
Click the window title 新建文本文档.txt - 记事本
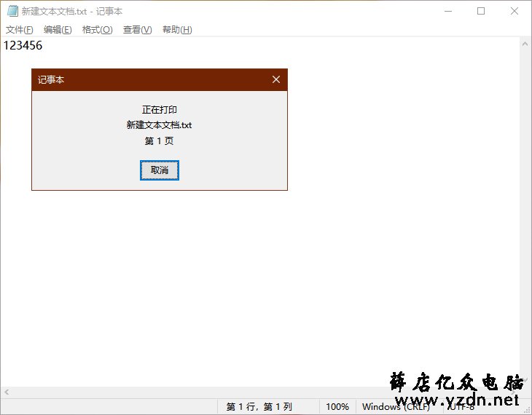(72, 12)
